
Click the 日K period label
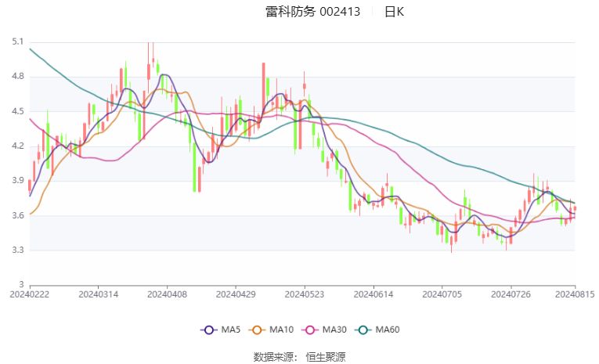coord(394,12)
